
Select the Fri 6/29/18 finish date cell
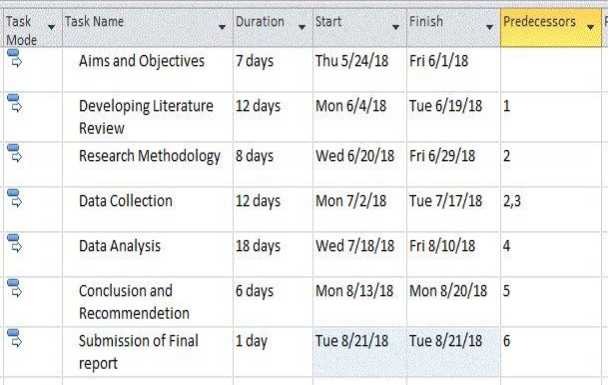(x=453, y=164)
